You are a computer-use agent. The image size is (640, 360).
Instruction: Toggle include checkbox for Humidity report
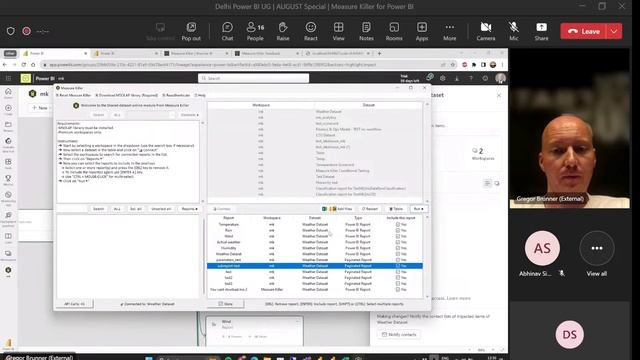click(x=398, y=248)
